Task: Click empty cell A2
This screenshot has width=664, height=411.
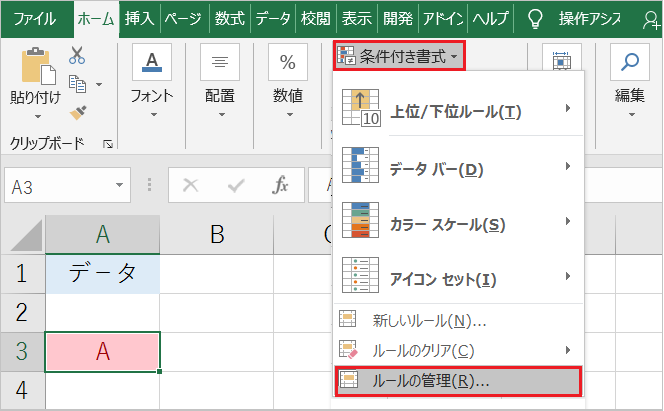Action: click(x=102, y=312)
